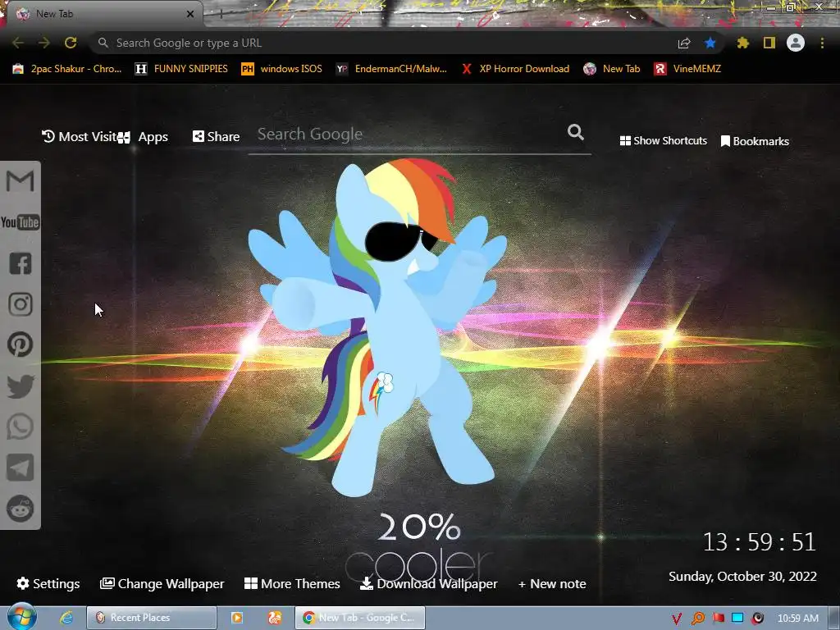Open the 2pac Shakur bookmark
Screen dimensions: 840x630
[x=67, y=69]
